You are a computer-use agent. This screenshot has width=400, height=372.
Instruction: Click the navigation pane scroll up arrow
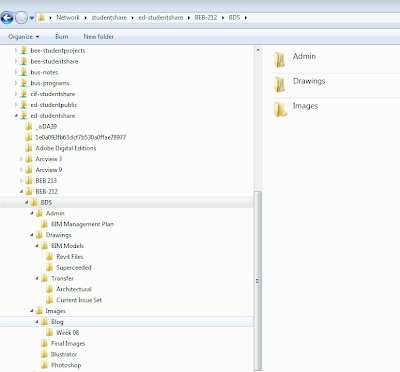click(258, 50)
